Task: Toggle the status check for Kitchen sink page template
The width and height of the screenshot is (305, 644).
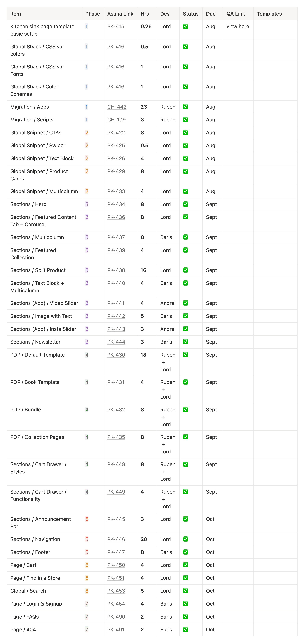Action: coord(185,26)
